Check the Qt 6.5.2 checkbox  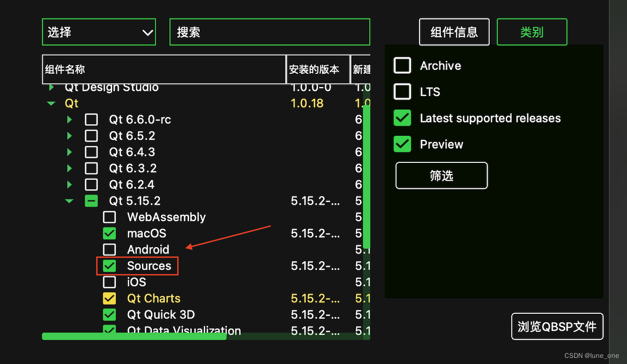pos(91,136)
